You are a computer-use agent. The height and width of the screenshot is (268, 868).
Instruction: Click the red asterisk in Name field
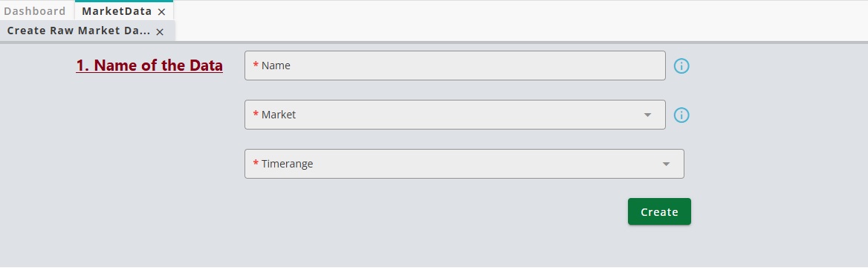click(x=256, y=65)
